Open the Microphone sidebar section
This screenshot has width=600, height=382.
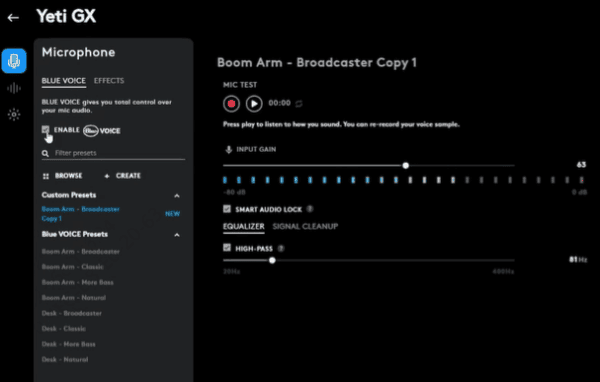pyautogui.click(x=14, y=61)
